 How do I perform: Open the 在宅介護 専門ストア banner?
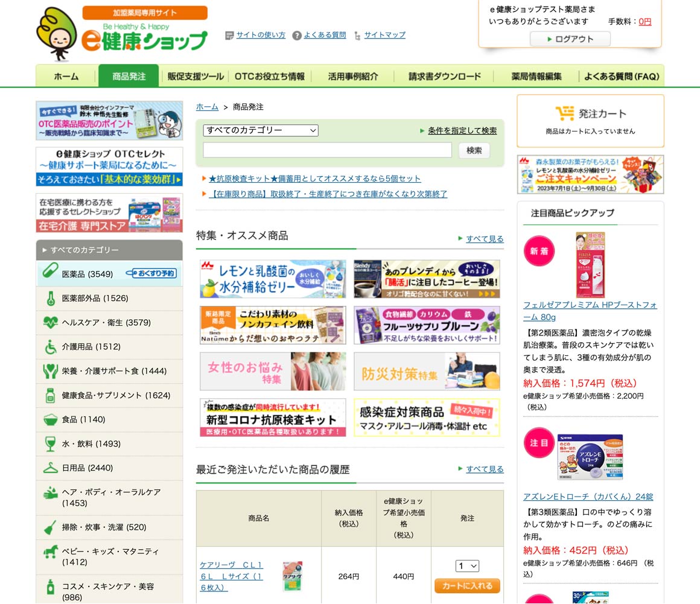[109, 213]
